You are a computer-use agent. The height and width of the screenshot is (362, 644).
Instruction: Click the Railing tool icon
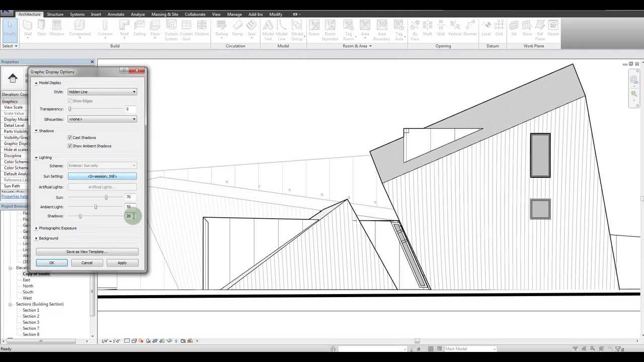click(x=221, y=28)
